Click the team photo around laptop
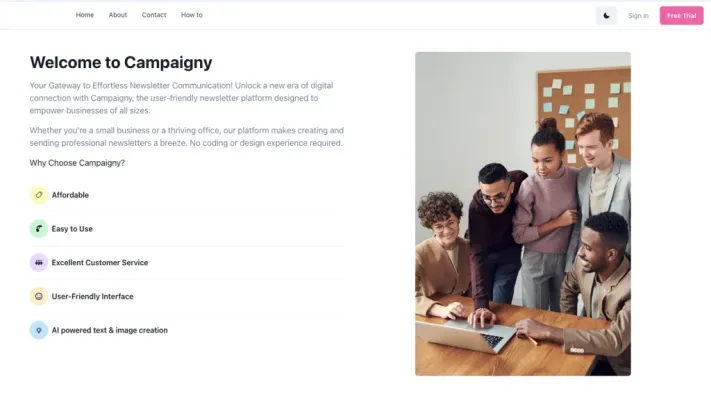 523,214
